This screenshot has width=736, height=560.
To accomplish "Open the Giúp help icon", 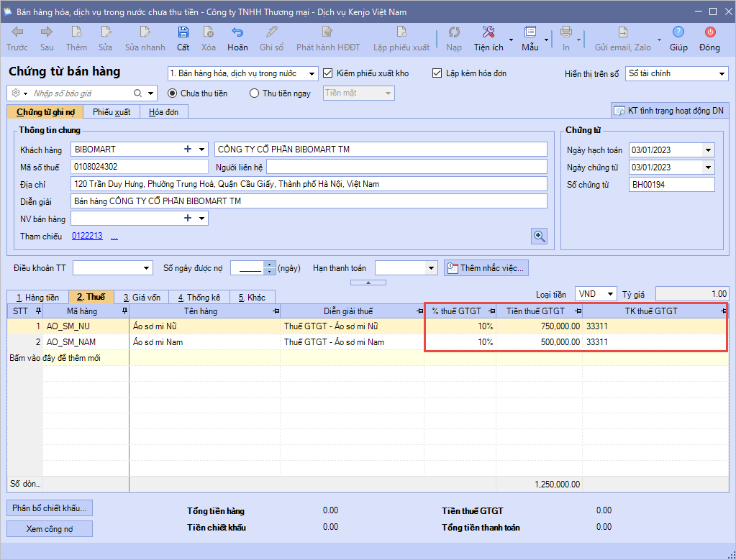I will (678, 32).
